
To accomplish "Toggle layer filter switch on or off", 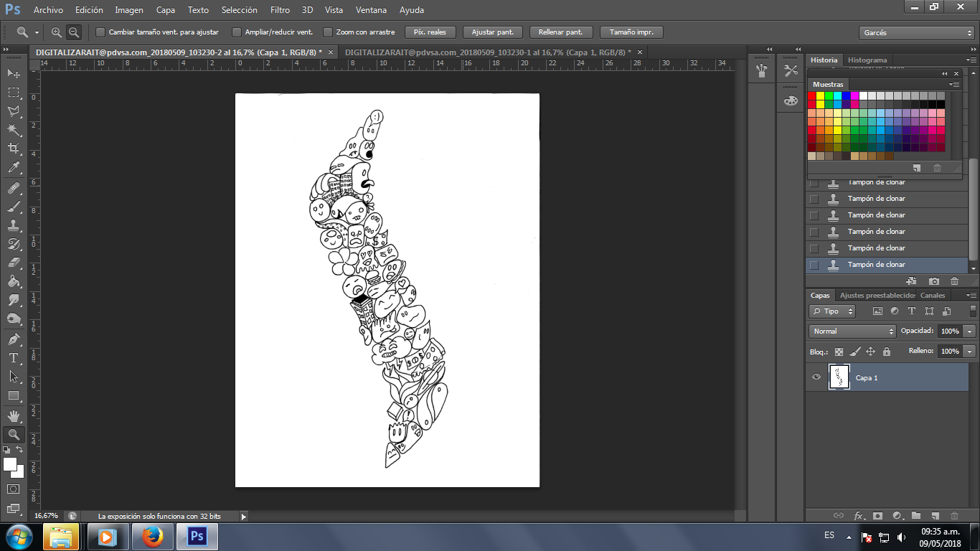I will (x=972, y=311).
